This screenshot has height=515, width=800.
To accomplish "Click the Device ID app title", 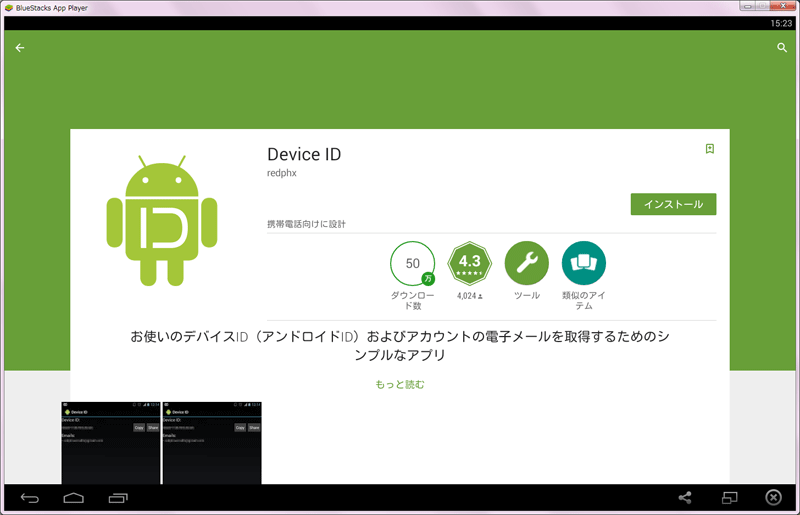I will click(x=304, y=154).
